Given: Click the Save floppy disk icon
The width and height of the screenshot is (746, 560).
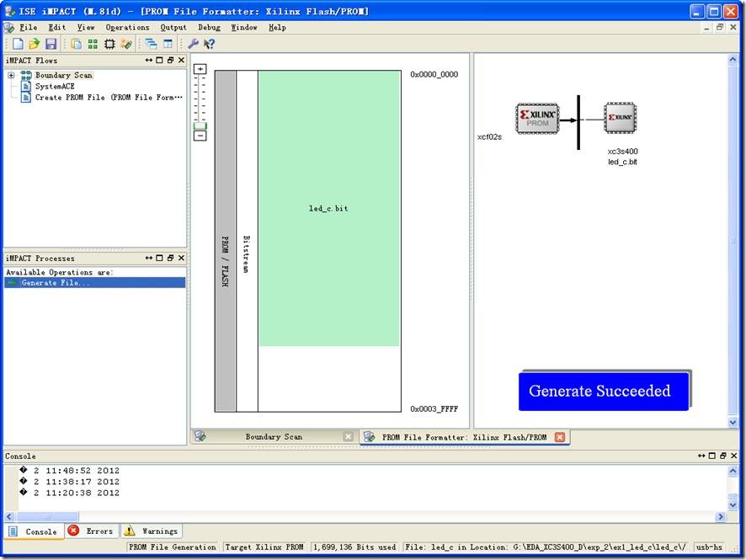Looking at the screenshot, I should [x=51, y=44].
